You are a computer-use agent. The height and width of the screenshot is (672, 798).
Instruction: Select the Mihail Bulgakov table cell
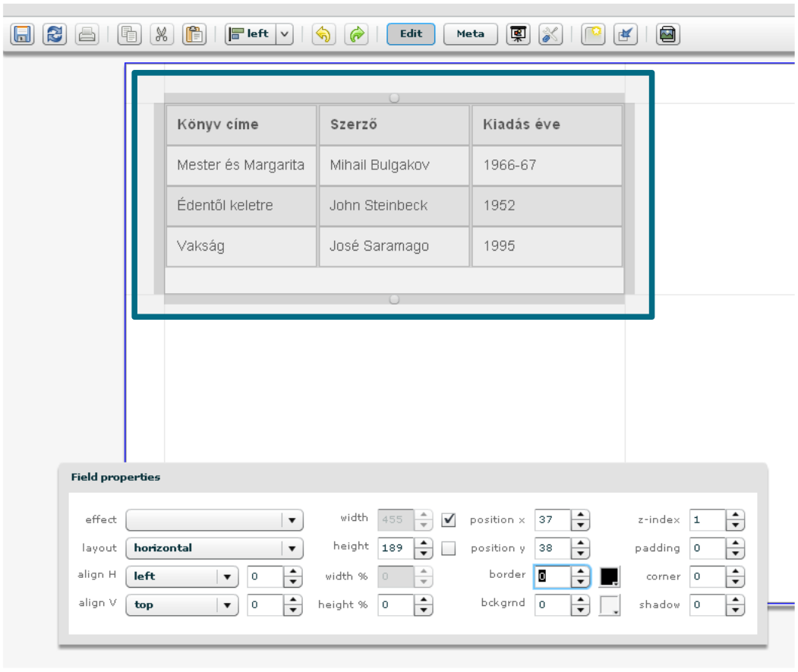393,166
